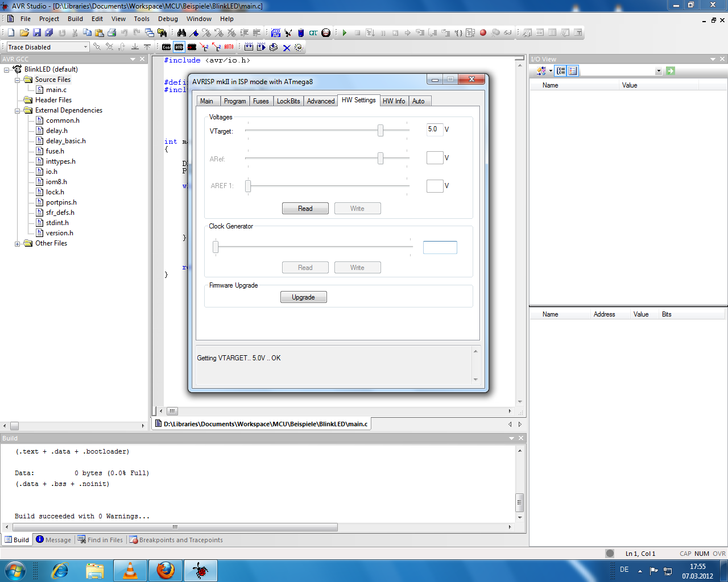This screenshot has height=582, width=728.
Task: Start debugging with the green play icon
Action: [345, 32]
